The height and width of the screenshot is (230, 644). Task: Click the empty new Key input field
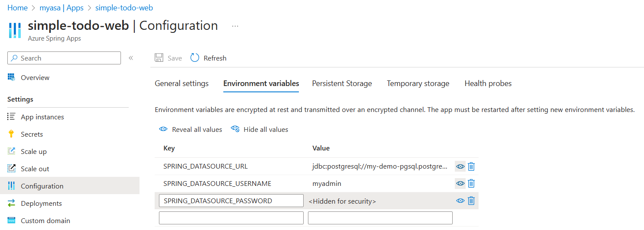[x=231, y=218]
